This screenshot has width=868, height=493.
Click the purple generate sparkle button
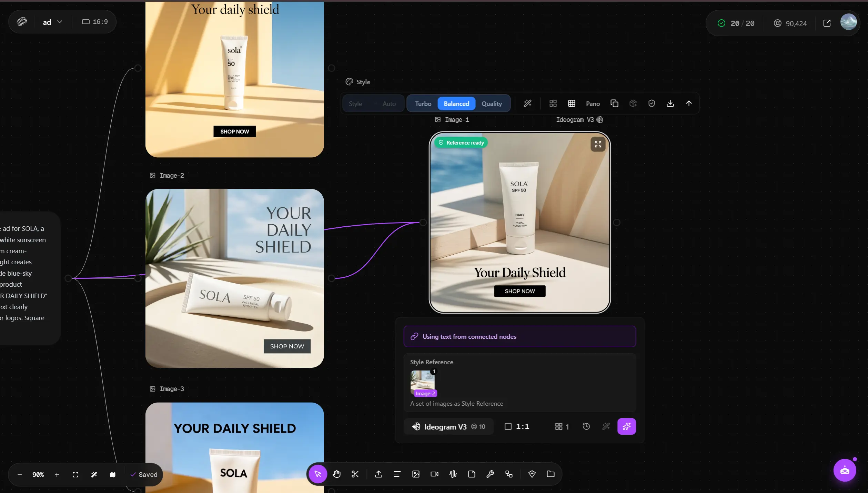point(626,427)
